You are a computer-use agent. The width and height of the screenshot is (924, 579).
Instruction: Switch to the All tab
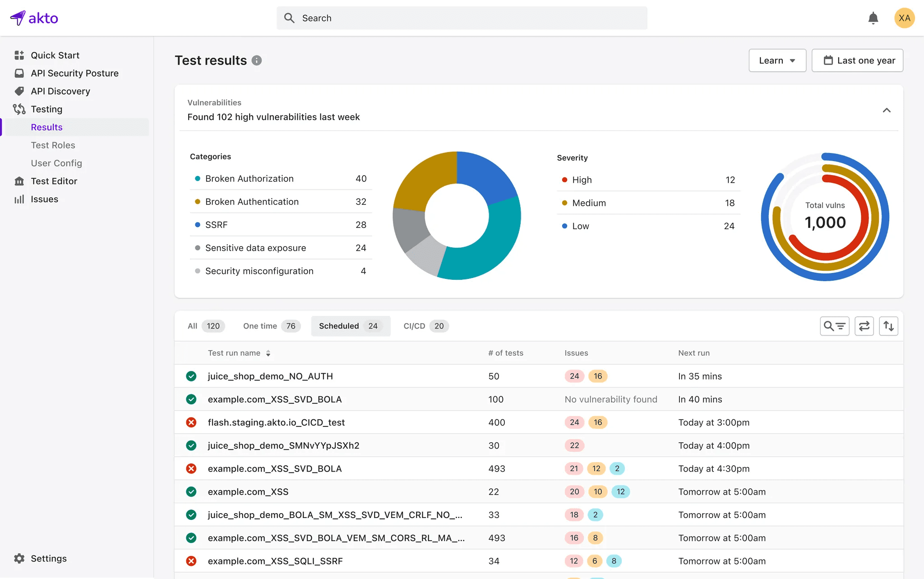pos(206,326)
